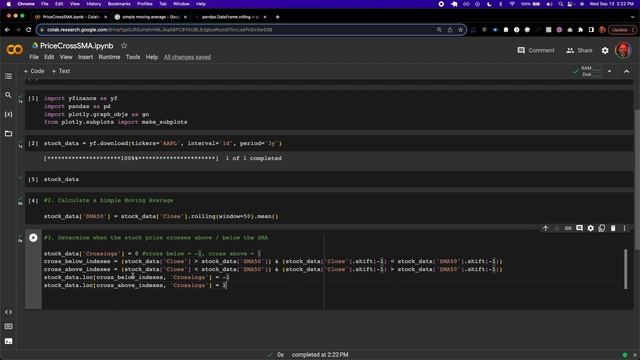This screenshot has width=640, height=360.
Task: Mirror the cell in a tab
Action: 602,228
